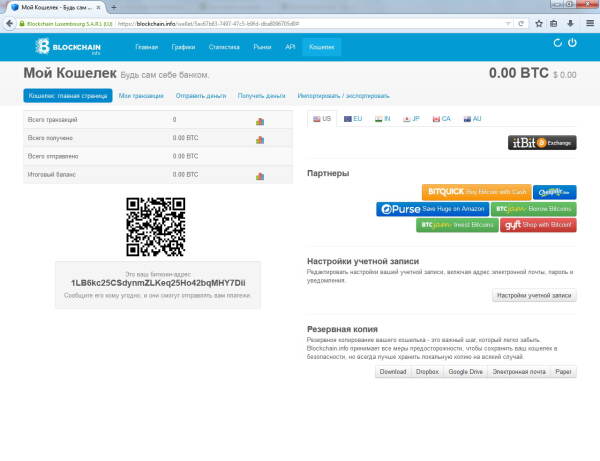Click the wallet QR code image

coord(155,227)
